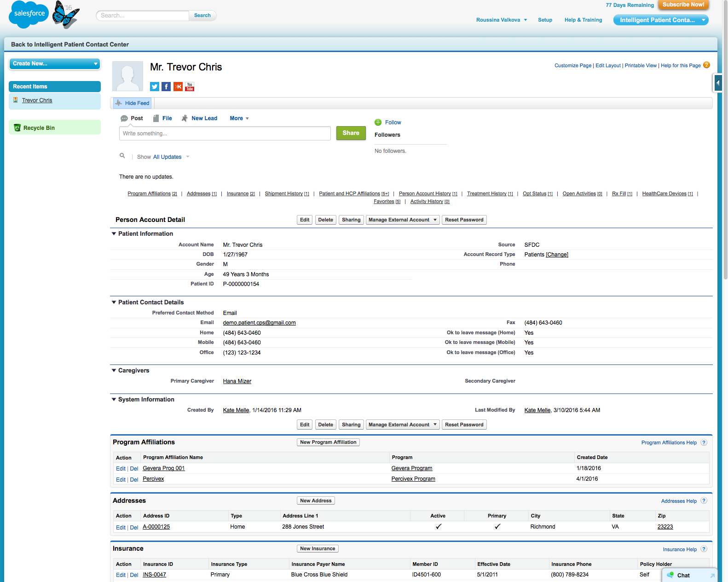Open the Gevera Prog 001 affiliation
The height and width of the screenshot is (582, 728).
163,468
